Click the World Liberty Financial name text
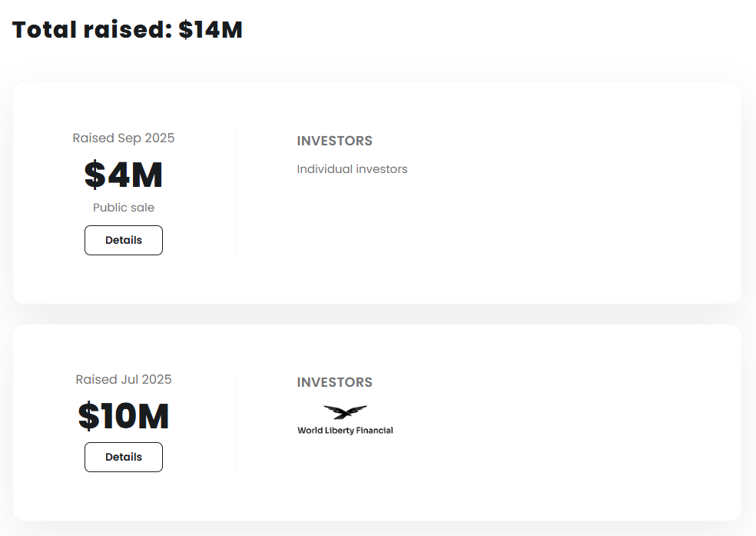The height and width of the screenshot is (536, 756). click(345, 431)
